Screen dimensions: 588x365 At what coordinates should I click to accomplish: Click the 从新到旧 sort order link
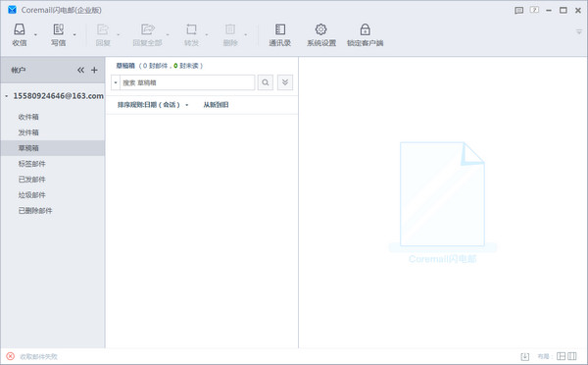pyautogui.click(x=216, y=105)
